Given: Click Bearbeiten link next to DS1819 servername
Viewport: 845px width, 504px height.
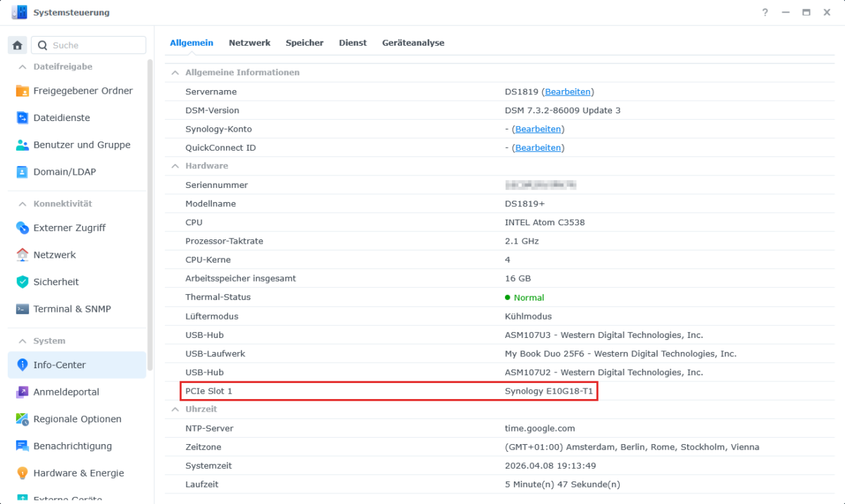Looking at the screenshot, I should (568, 92).
